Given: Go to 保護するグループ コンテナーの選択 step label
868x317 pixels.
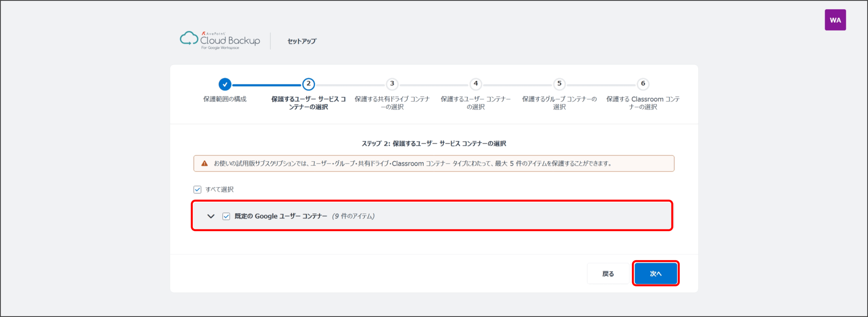Looking at the screenshot, I should (559, 103).
